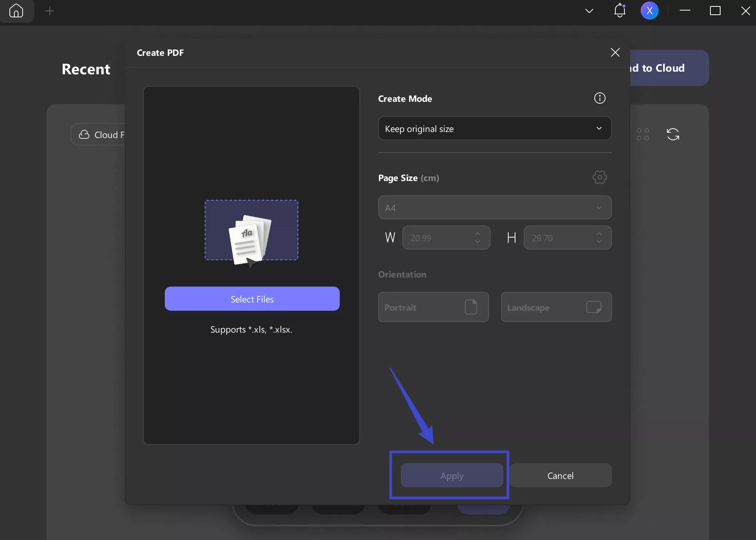Click the height input field
The height and width of the screenshot is (540, 756).
[x=558, y=238]
